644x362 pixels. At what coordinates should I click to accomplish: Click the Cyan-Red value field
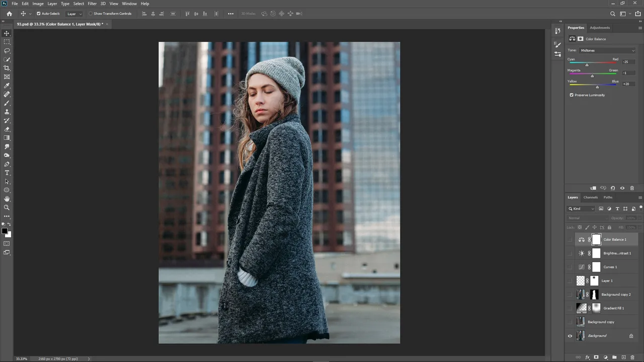[x=628, y=62]
